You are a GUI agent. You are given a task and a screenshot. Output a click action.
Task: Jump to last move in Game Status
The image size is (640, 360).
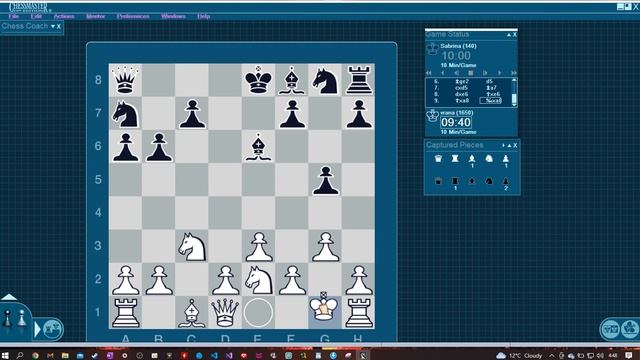point(513,73)
